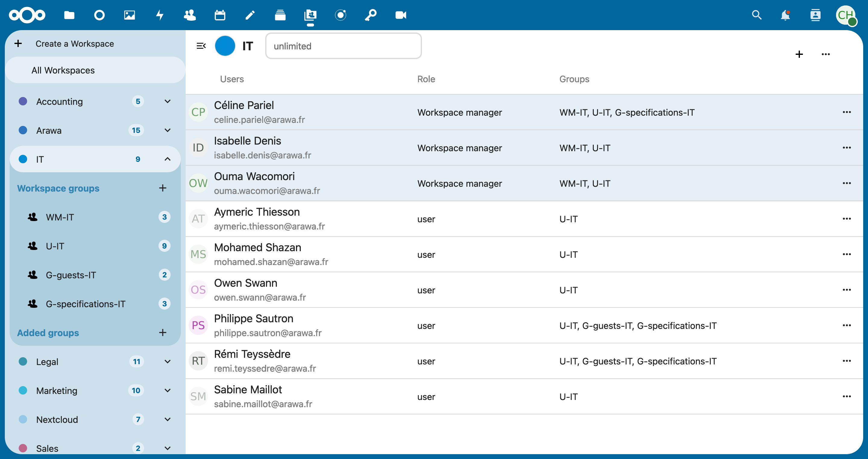Viewport: 868px width, 459px height.
Task: Click the IT workspace color circle
Action: (x=225, y=46)
